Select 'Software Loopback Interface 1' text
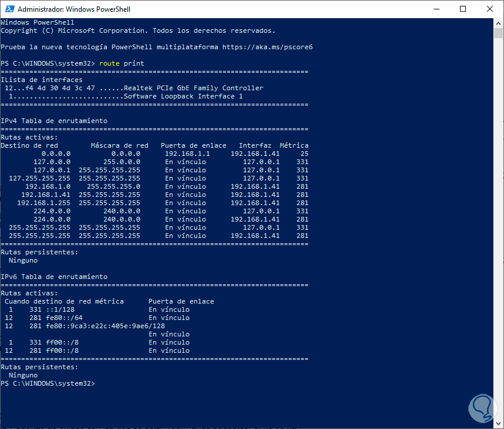The width and height of the screenshot is (504, 429). [x=183, y=96]
